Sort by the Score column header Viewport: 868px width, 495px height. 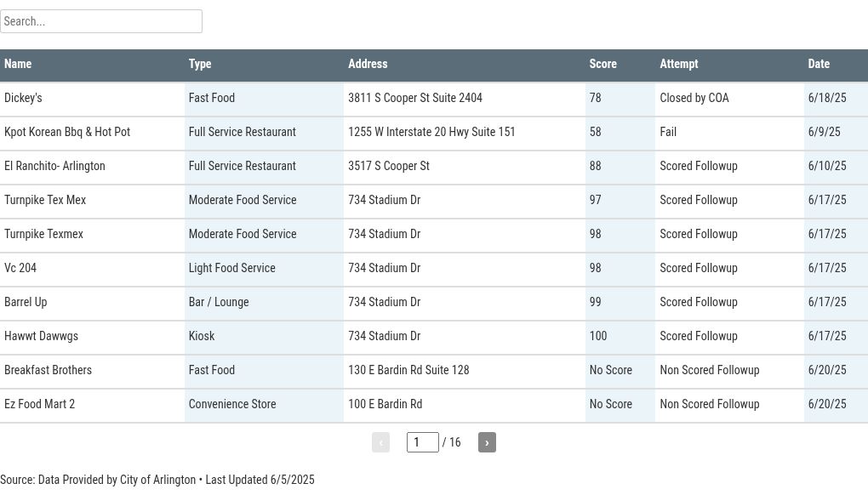602,64
